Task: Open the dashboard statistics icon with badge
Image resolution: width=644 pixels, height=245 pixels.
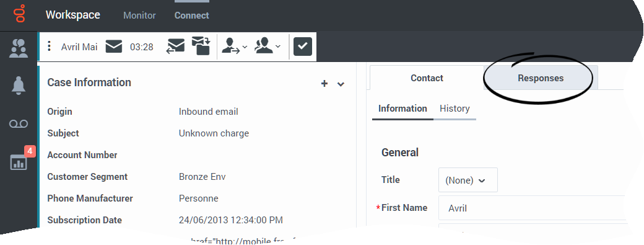Action: click(x=19, y=161)
